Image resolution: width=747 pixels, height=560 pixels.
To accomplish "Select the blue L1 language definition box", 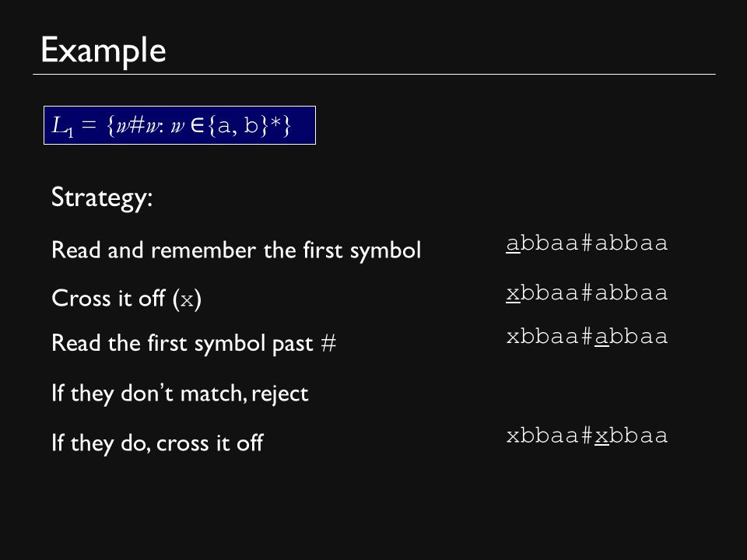I will point(180,125).
